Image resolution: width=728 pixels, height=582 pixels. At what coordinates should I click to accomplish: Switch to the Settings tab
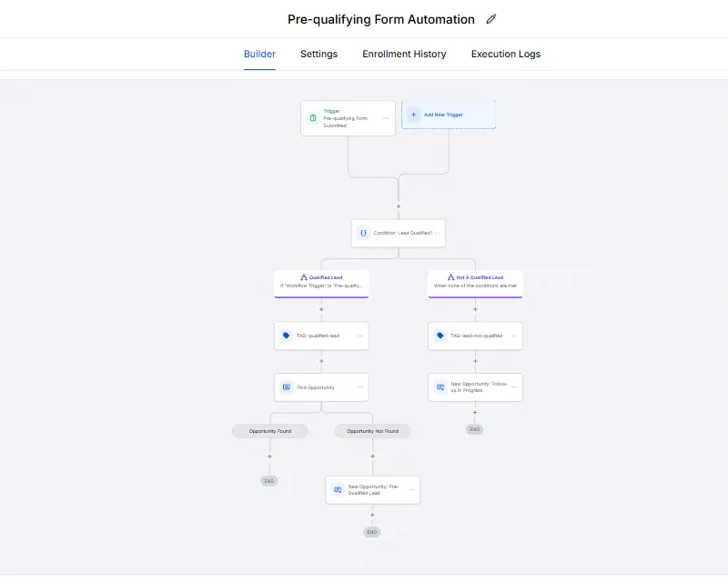(318, 55)
